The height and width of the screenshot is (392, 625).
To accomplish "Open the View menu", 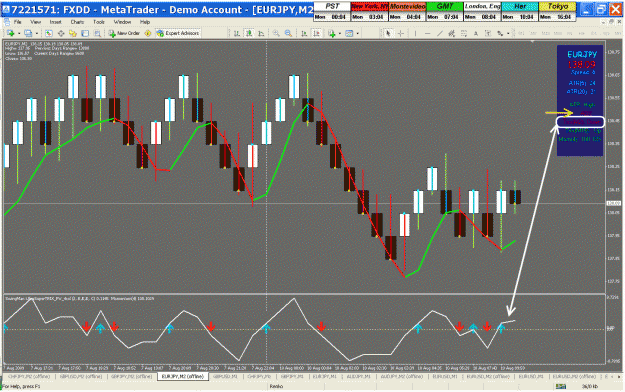I will 35,22.
